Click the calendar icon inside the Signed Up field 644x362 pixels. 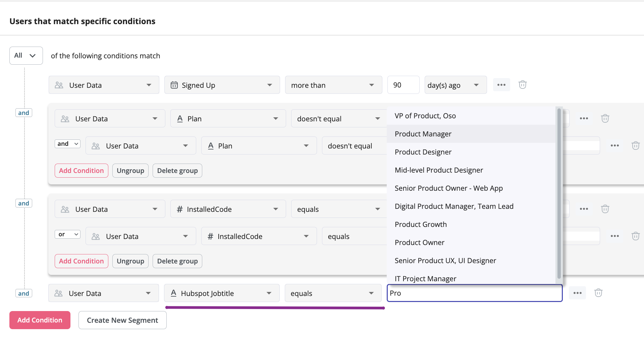click(174, 85)
